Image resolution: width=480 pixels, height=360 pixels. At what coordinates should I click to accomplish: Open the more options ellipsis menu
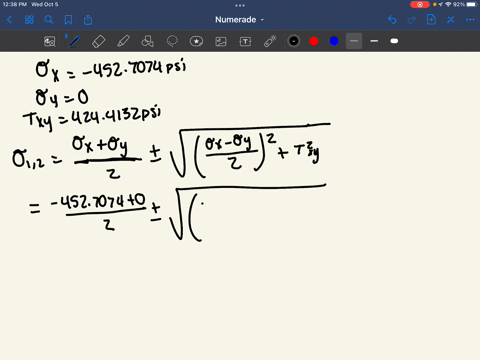point(470,20)
